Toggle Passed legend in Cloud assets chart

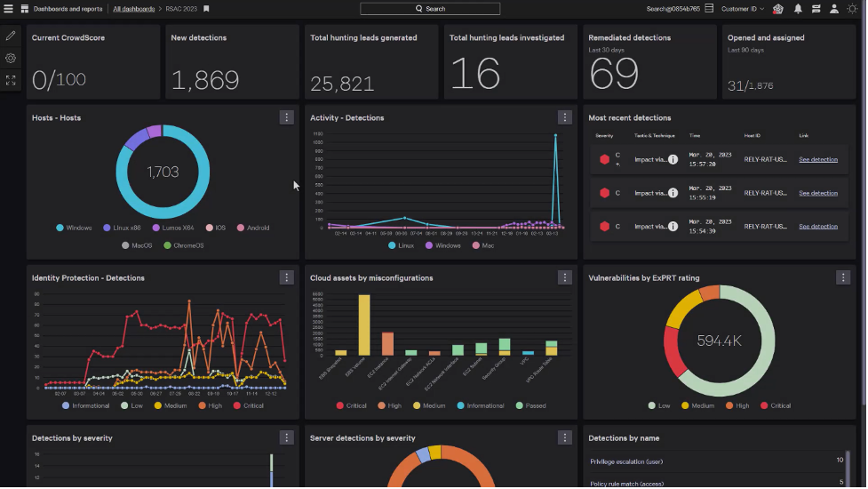[x=531, y=406]
